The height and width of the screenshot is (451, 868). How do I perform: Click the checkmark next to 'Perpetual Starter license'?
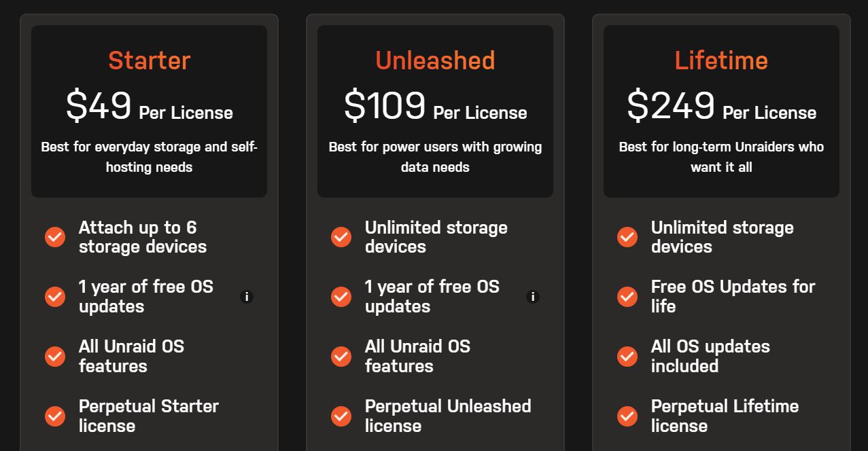[x=54, y=416]
